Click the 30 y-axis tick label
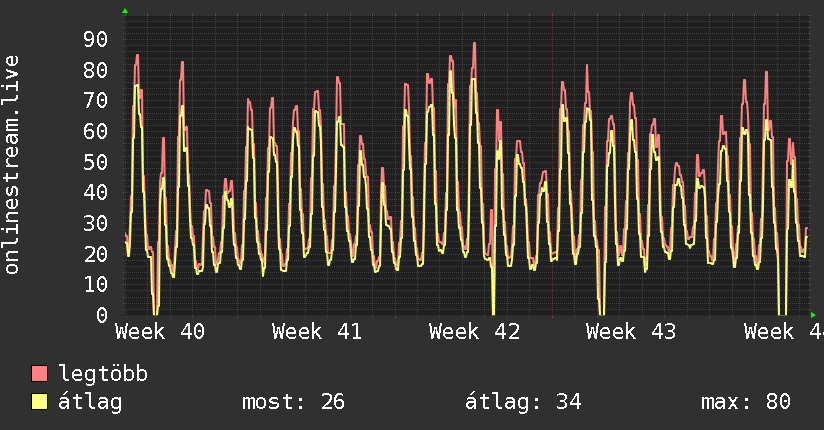The width and height of the screenshot is (824, 430). click(x=96, y=223)
